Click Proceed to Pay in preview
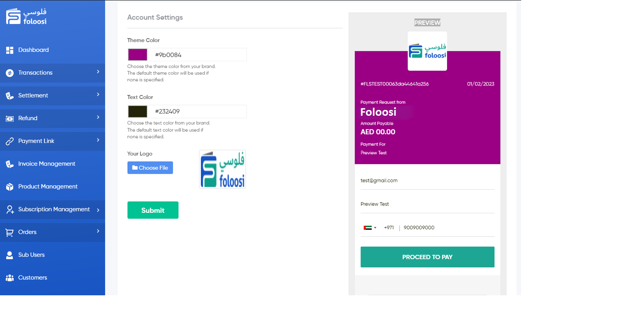Image resolution: width=644 pixels, height=329 pixels. (427, 257)
